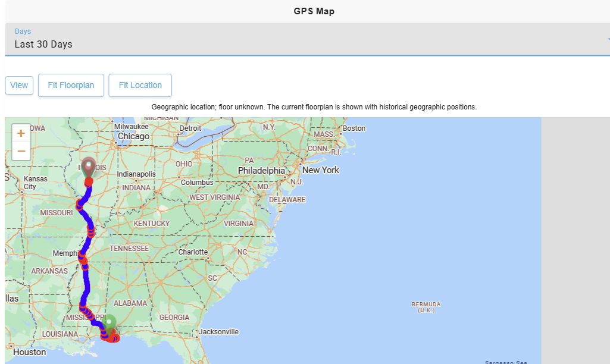Click the Indianapolis label on the map
Screen dimensions: 610x364
click(136, 174)
